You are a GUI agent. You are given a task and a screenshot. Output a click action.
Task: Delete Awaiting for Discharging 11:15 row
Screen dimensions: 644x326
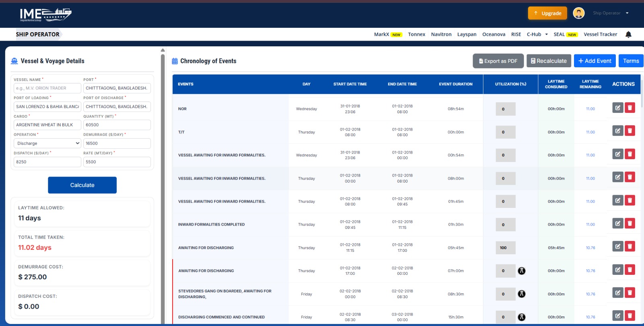pos(630,246)
